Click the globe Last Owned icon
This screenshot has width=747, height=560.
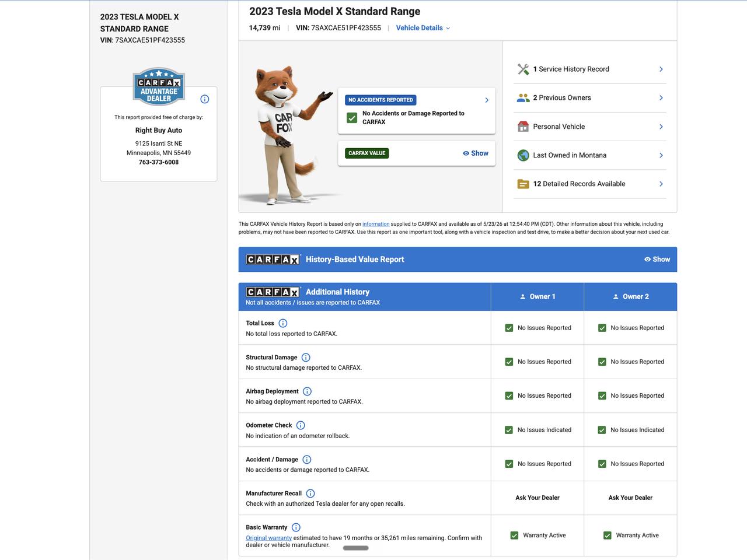click(523, 155)
